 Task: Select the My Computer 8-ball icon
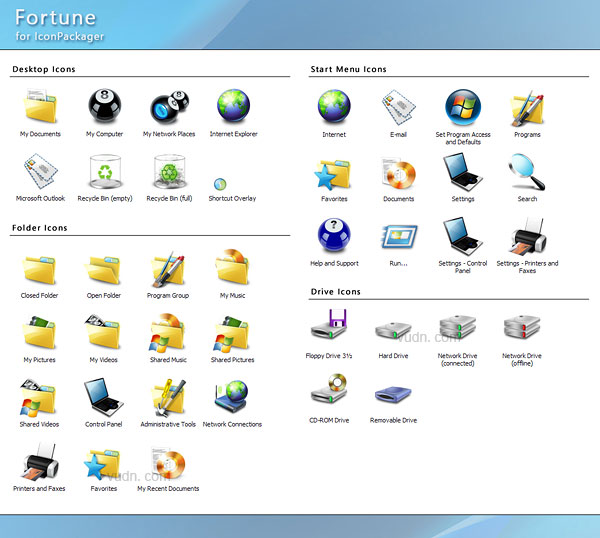(104, 106)
